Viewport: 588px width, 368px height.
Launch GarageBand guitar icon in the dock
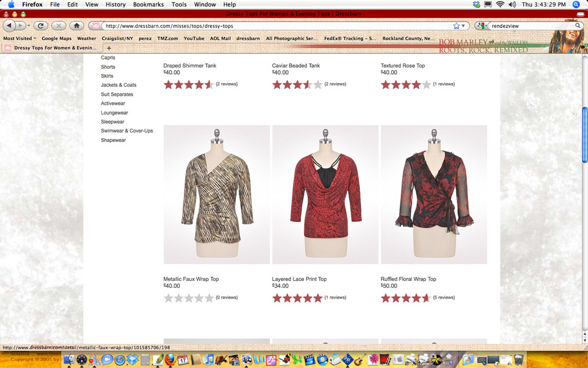pyautogui.click(x=360, y=359)
